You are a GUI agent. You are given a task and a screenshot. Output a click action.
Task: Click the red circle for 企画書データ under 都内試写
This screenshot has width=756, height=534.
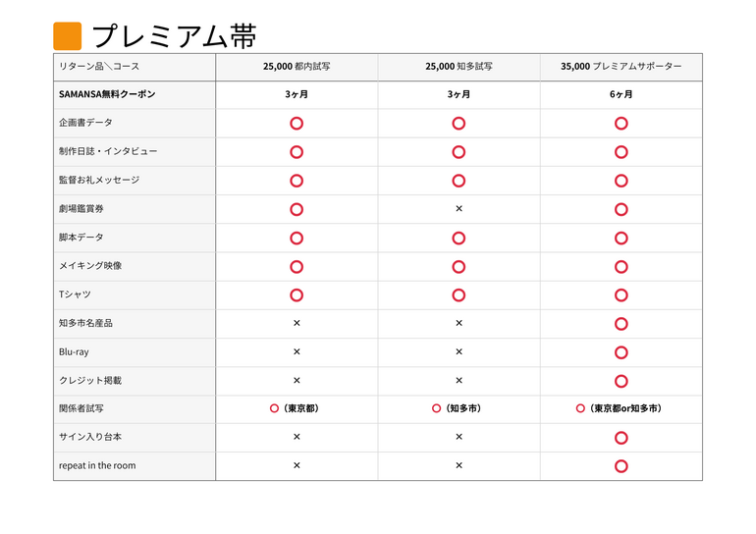[297, 124]
